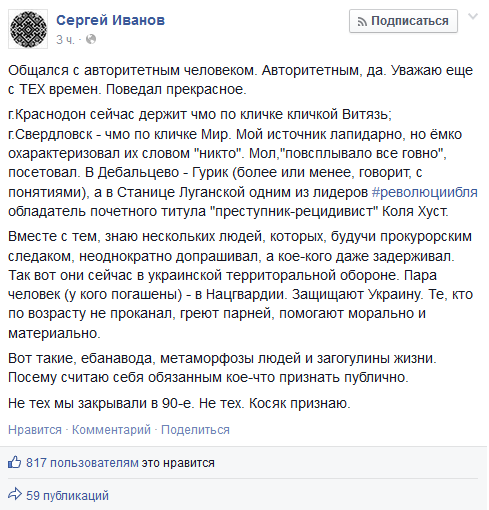Viewport: 489px width, 510px height.
Task: Open the #революциибля hashtag
Action: point(424,192)
